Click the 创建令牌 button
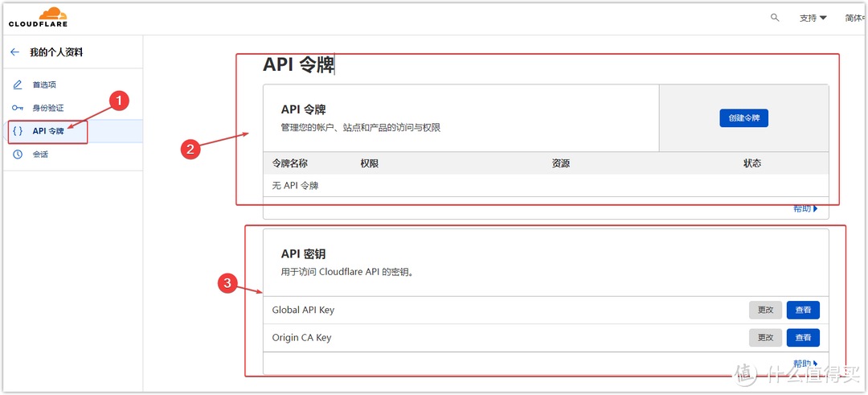Screen dimensions: 868x395 click(743, 118)
